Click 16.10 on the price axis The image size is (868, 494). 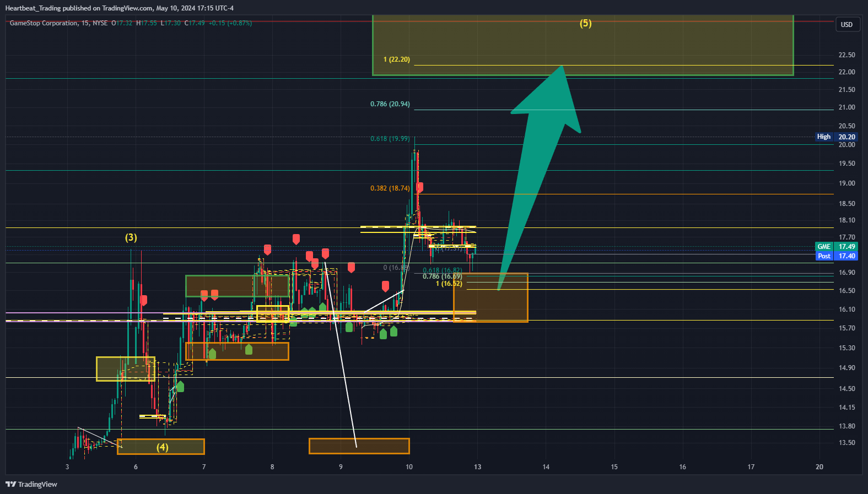(x=847, y=310)
